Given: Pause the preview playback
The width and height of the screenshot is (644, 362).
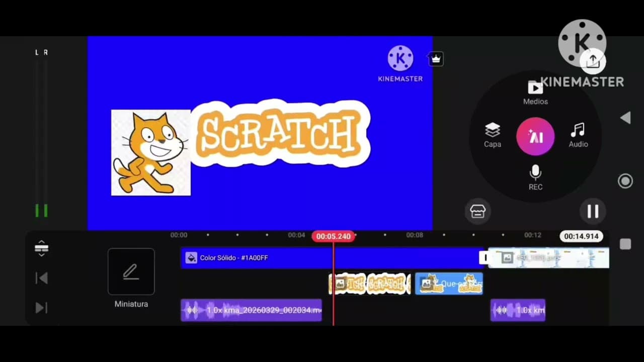Looking at the screenshot, I should coord(593,212).
